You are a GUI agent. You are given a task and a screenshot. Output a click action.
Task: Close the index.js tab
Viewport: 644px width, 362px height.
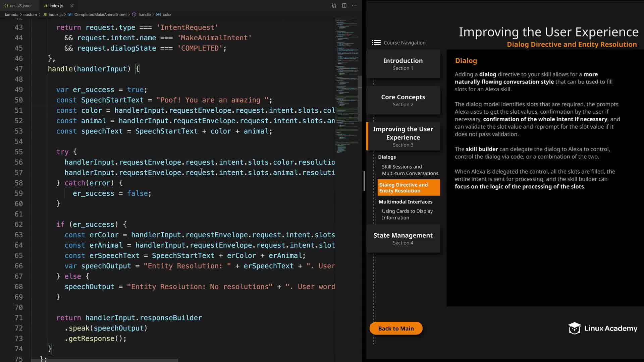(x=72, y=6)
